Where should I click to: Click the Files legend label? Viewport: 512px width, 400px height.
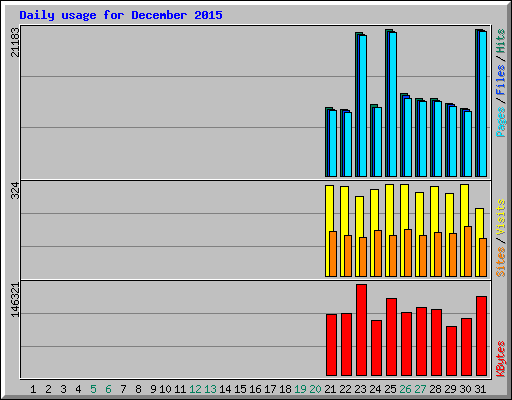tap(500, 80)
